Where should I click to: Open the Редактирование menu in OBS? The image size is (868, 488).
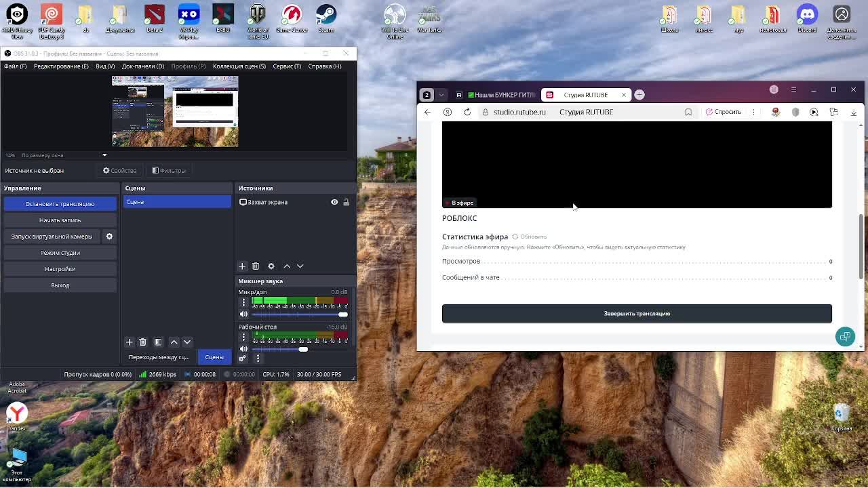tap(61, 66)
